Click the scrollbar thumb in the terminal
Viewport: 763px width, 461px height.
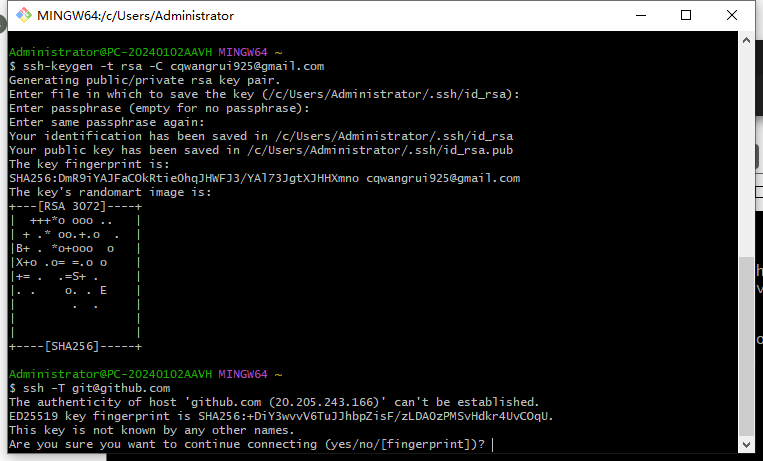(x=745, y=345)
